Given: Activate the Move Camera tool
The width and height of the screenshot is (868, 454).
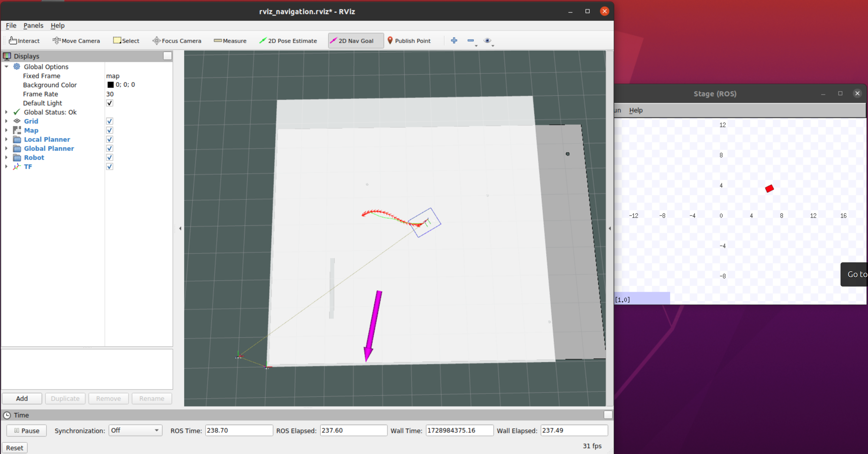Looking at the screenshot, I should tap(76, 41).
